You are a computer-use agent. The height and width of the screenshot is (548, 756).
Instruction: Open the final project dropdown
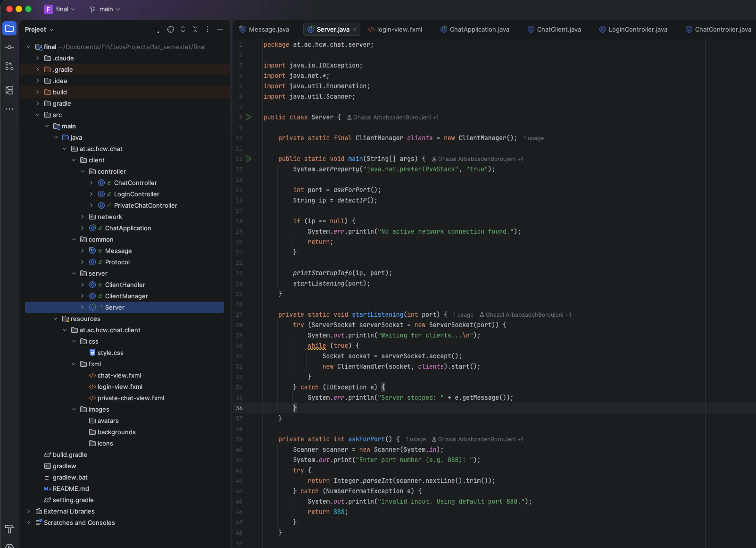(60, 9)
